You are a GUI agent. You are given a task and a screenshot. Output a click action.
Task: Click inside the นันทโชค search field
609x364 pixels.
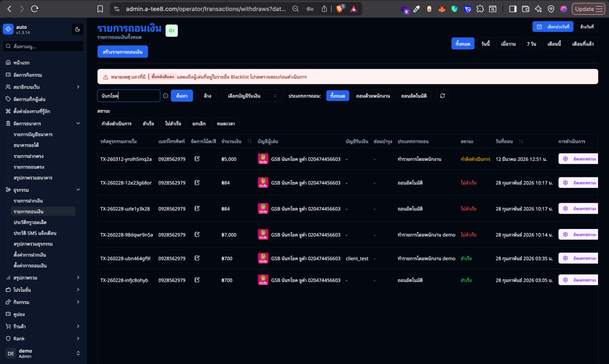pos(128,95)
